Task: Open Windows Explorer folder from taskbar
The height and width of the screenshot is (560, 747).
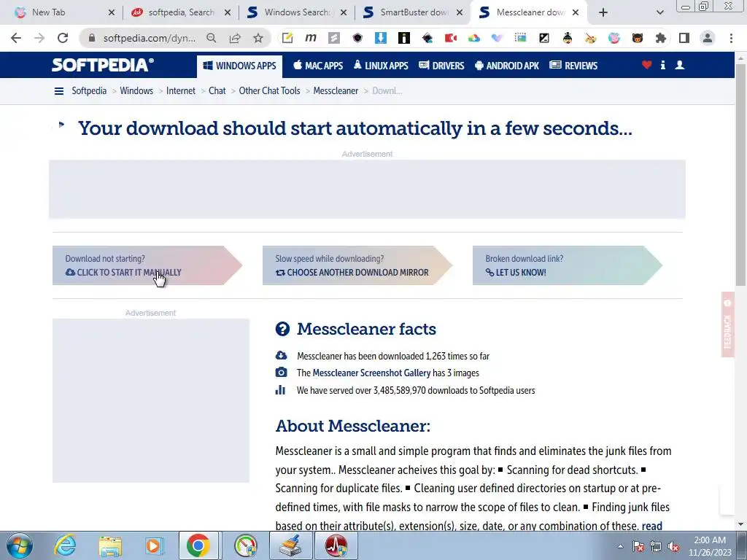Action: pyautogui.click(x=110, y=546)
